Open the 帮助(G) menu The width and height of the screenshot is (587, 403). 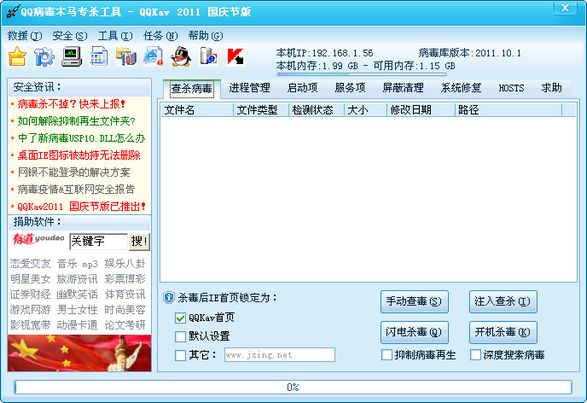206,36
